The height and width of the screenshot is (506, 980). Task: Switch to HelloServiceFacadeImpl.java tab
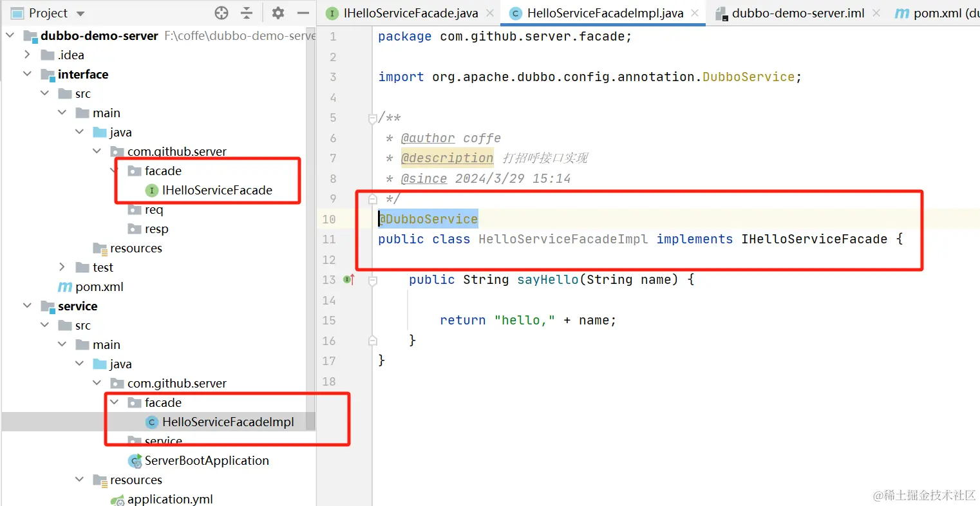tap(605, 13)
